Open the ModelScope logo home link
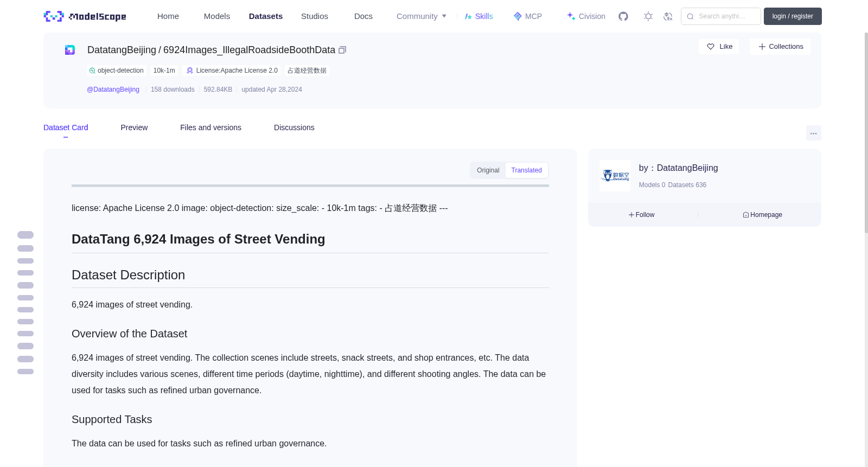868x467 pixels. tap(85, 16)
